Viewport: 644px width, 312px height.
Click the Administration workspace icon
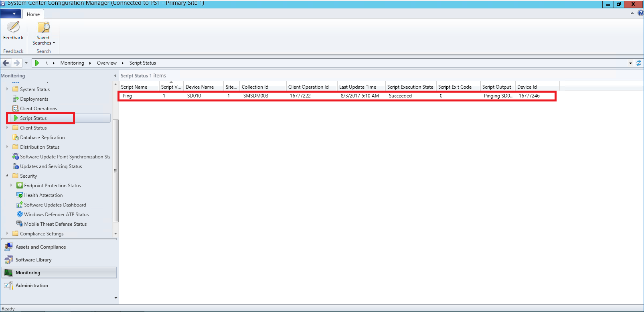pyautogui.click(x=8, y=286)
